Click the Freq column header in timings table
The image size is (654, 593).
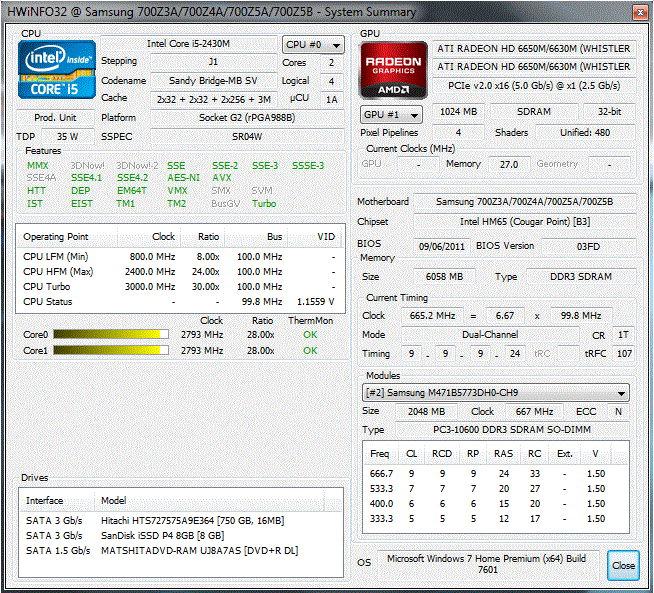(381, 454)
